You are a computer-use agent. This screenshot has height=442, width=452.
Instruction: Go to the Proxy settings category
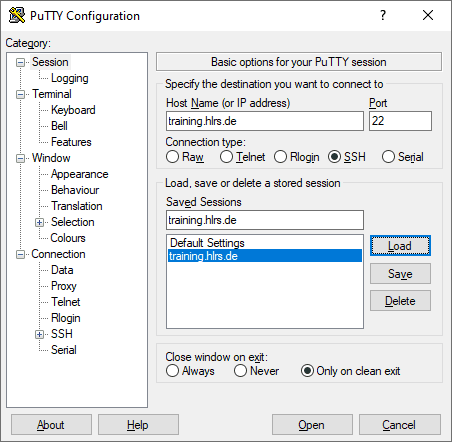(64, 286)
